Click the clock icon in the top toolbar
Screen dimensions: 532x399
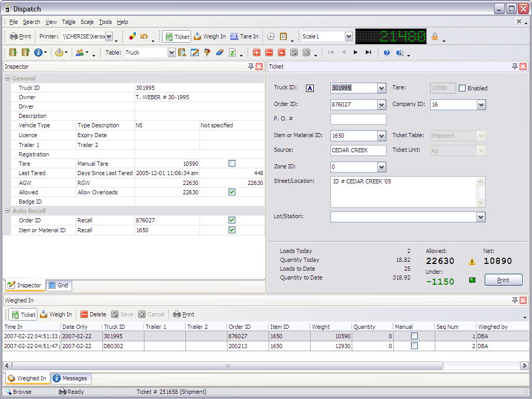pos(271,36)
